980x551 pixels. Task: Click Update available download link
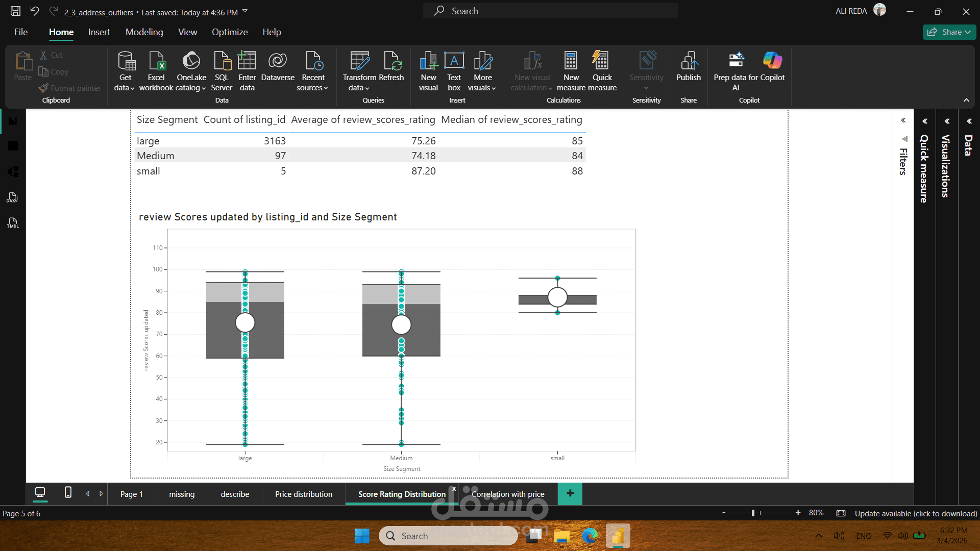point(916,513)
